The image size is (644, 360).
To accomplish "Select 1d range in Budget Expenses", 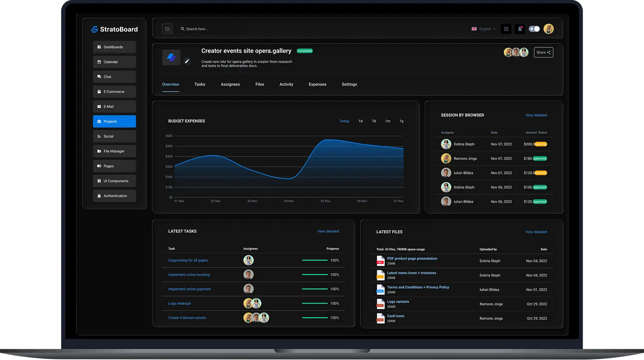I will [360, 121].
